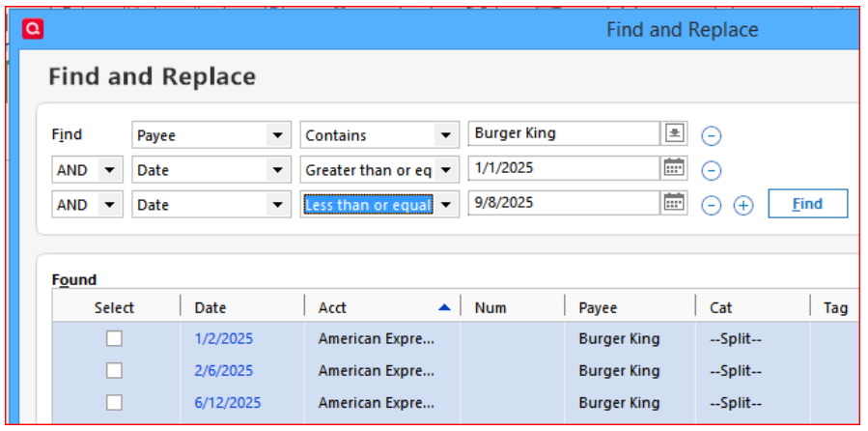Remove the Payee Contains criteria row

712,135
